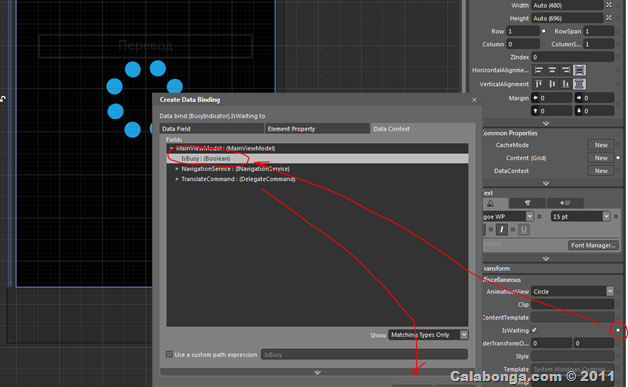Switch to Data Context tab

point(423,129)
